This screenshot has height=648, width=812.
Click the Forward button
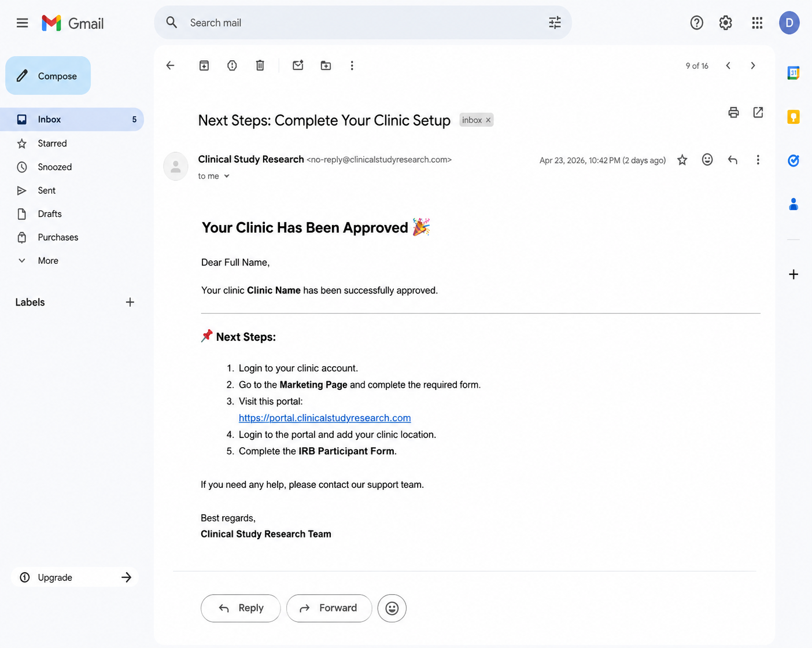pyautogui.click(x=329, y=608)
